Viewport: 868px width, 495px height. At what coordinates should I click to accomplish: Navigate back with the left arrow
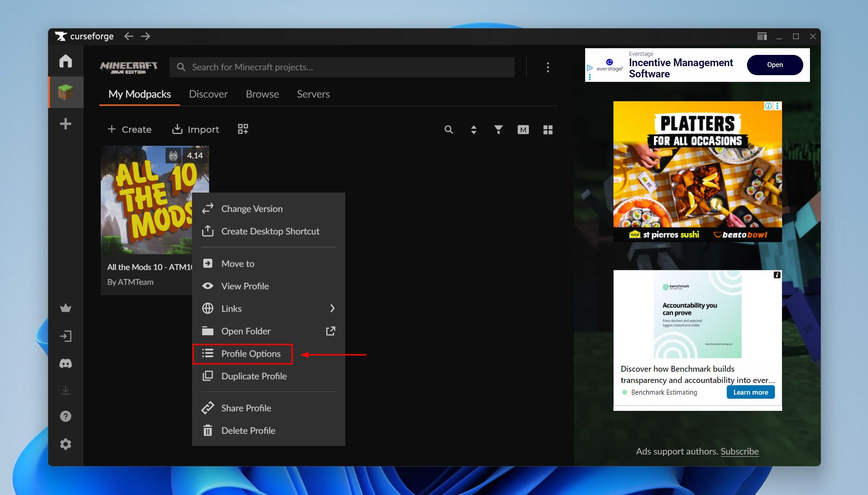[129, 36]
